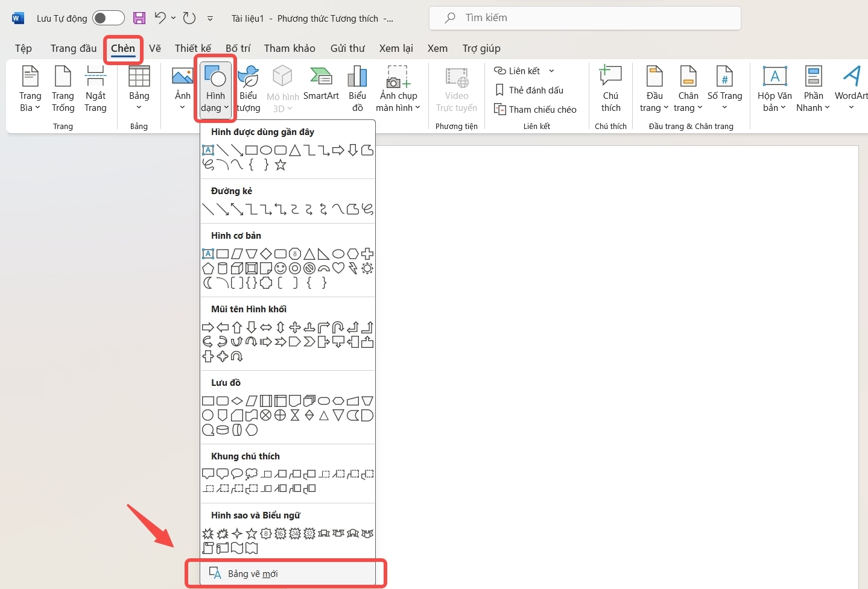Expand the Liên kết dropdown arrow

[x=551, y=71]
